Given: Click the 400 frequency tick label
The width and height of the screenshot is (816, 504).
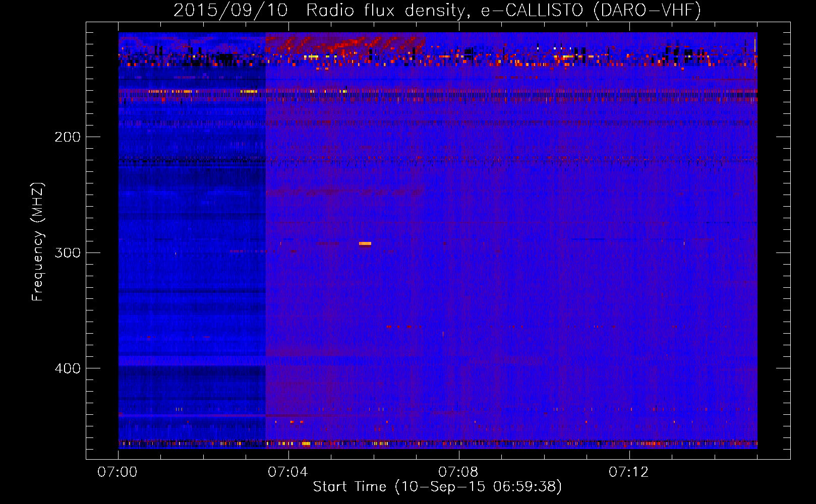Looking at the screenshot, I should click(x=68, y=368).
